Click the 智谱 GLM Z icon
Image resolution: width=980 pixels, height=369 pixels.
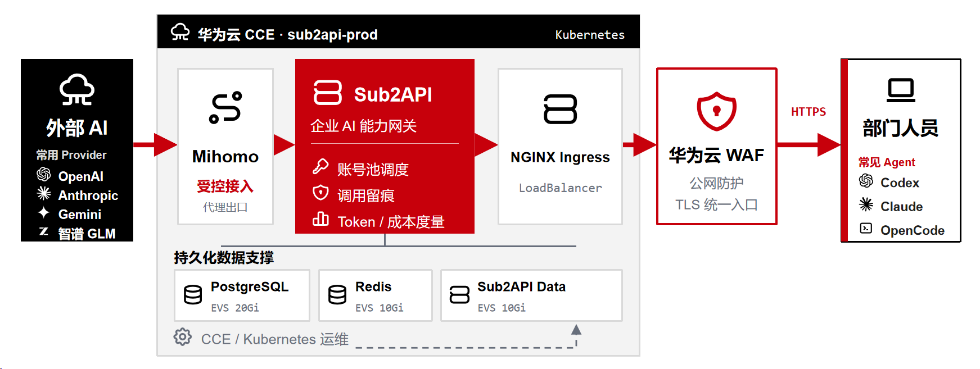44,231
